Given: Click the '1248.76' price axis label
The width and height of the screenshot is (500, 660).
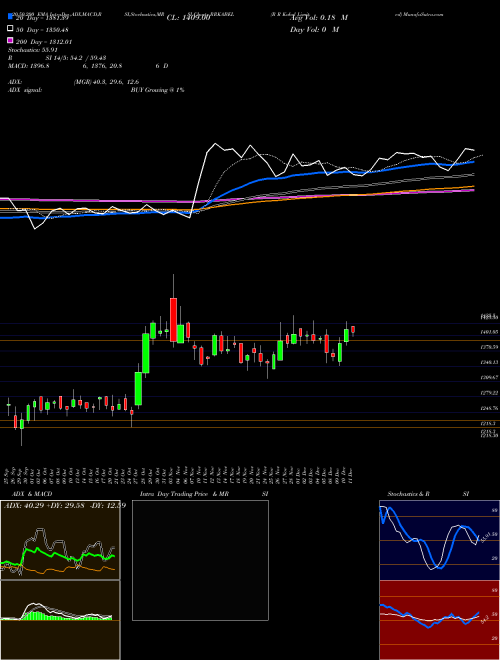Looking at the screenshot, I should (x=489, y=408).
